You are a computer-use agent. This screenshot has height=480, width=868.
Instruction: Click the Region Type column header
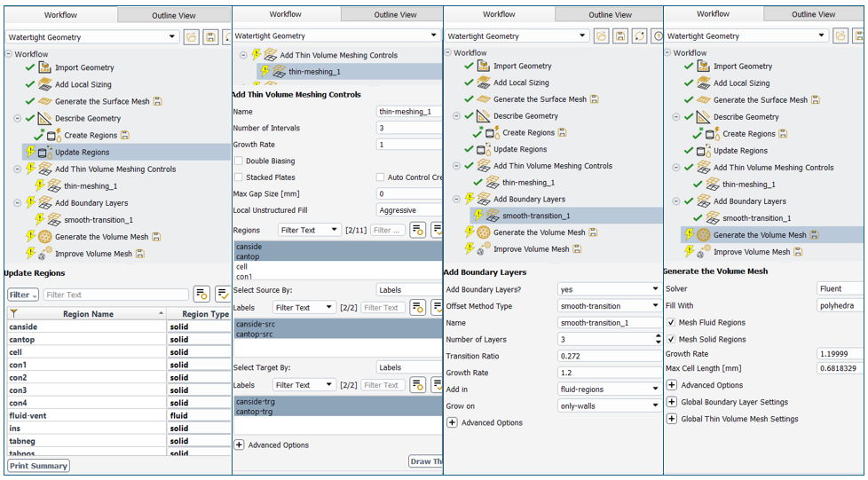pyautogui.click(x=199, y=314)
